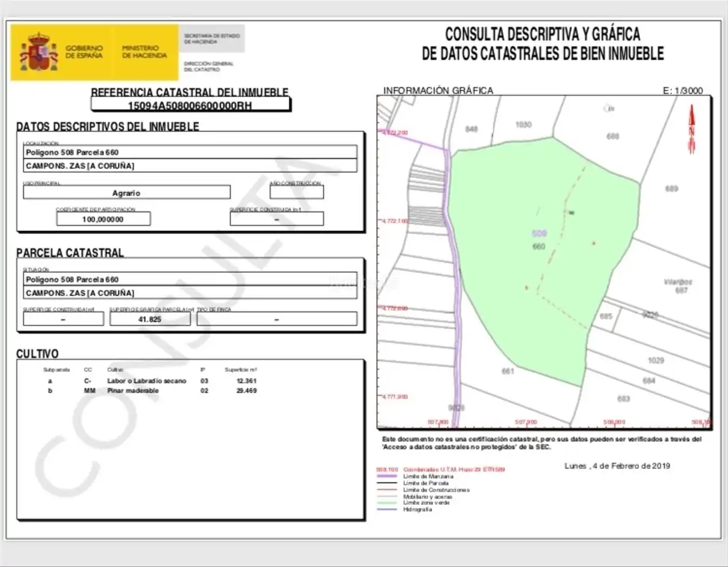Viewport: 728px width, 567px height.
Task: Click parcel label 660 on the map
Action: point(539,247)
